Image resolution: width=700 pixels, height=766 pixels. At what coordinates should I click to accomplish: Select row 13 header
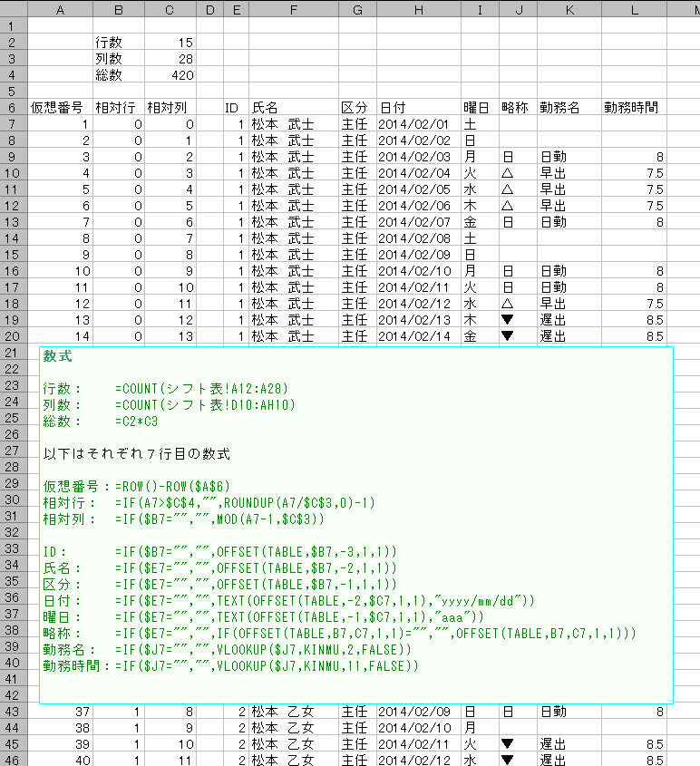pyautogui.click(x=14, y=222)
